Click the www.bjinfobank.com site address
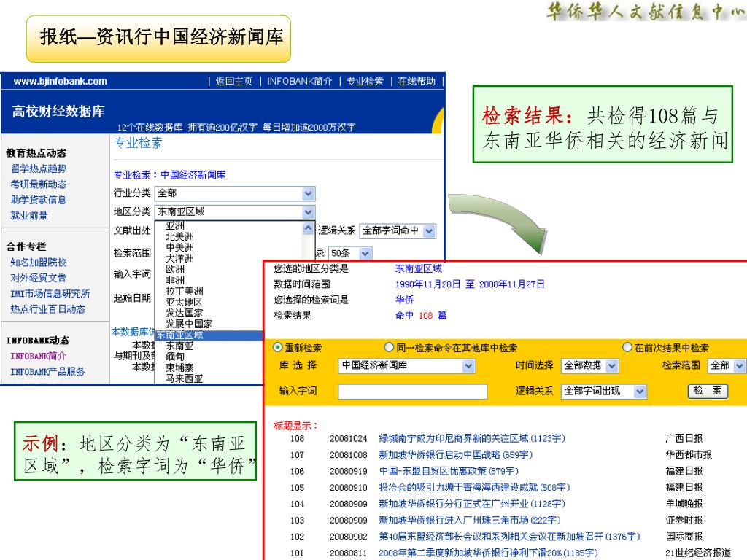This screenshot has width=747, height=560. [x=60, y=82]
